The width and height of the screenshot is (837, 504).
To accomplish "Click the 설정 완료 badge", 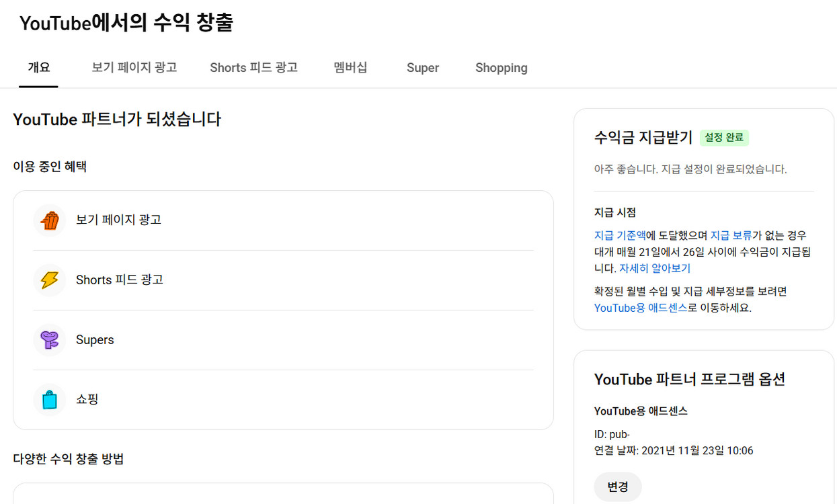I will [x=724, y=137].
